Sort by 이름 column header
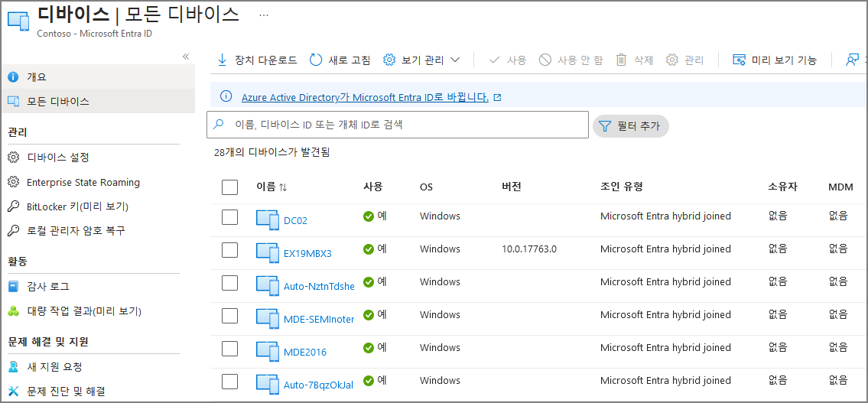The image size is (868, 403). pyautogui.click(x=271, y=187)
